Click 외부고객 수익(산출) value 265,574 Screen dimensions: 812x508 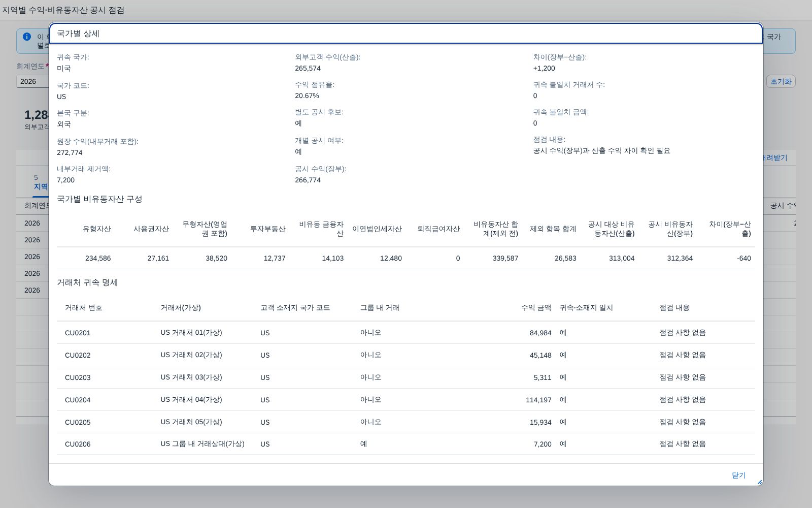click(x=308, y=68)
